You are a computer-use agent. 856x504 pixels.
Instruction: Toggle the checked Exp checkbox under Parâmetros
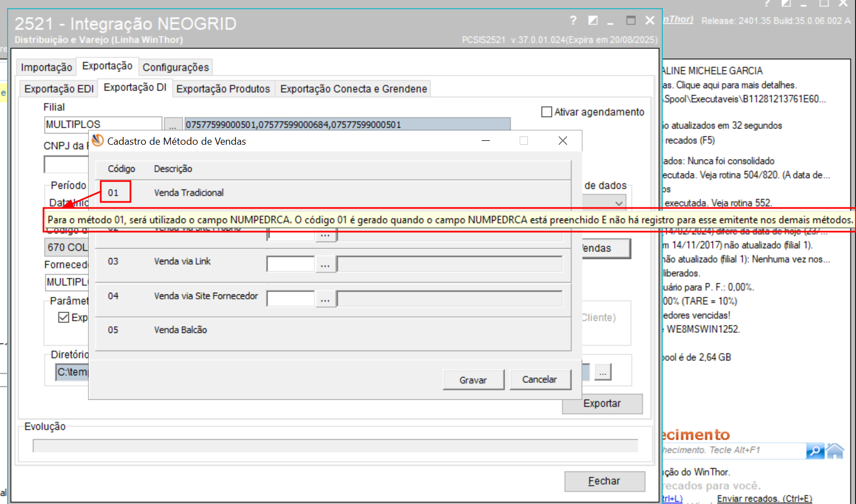[x=64, y=317]
